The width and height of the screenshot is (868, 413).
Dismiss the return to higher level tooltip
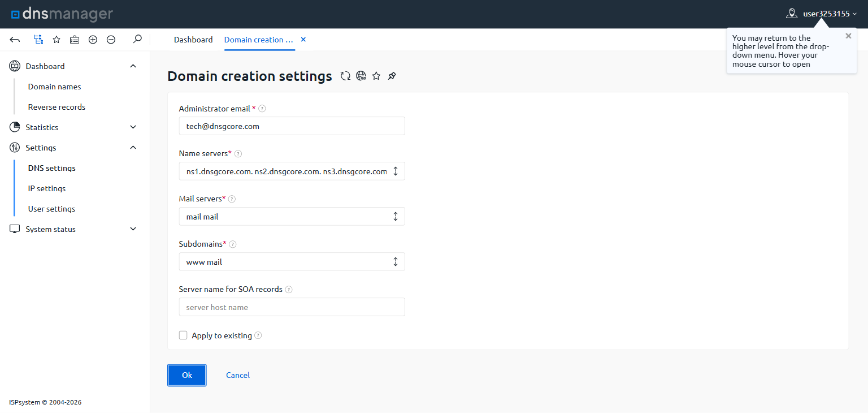pos(848,36)
